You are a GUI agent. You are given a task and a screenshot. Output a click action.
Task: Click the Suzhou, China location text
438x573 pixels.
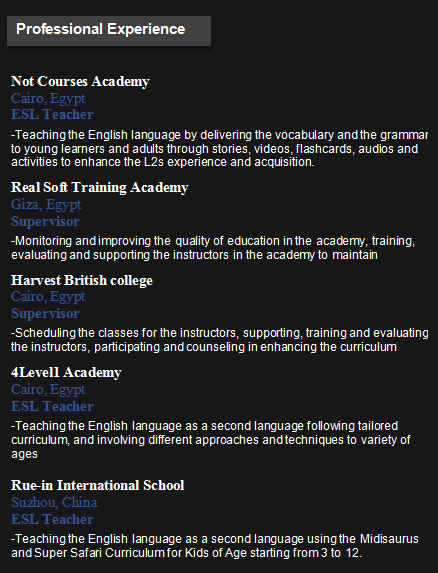pyautogui.click(x=54, y=502)
